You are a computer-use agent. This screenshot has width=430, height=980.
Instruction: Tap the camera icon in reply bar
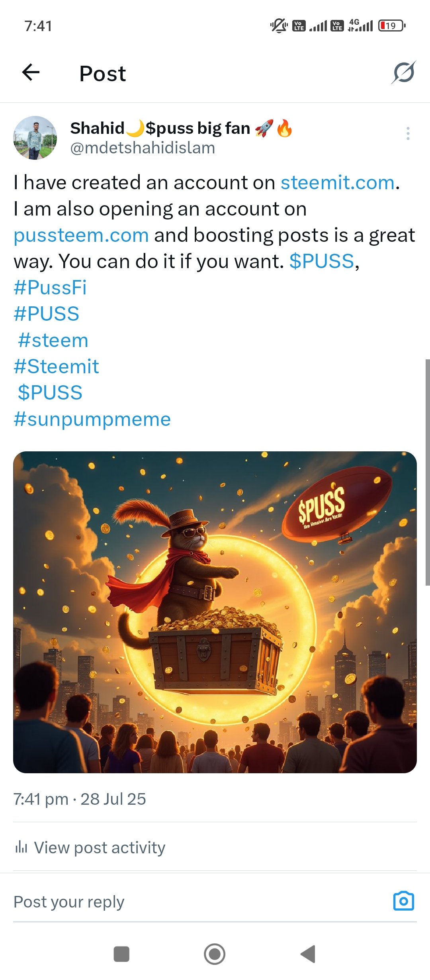[x=404, y=901]
